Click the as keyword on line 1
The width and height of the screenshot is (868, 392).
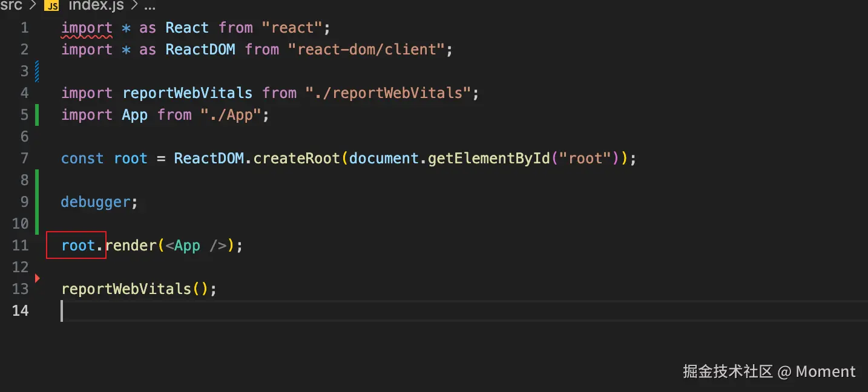(x=148, y=28)
